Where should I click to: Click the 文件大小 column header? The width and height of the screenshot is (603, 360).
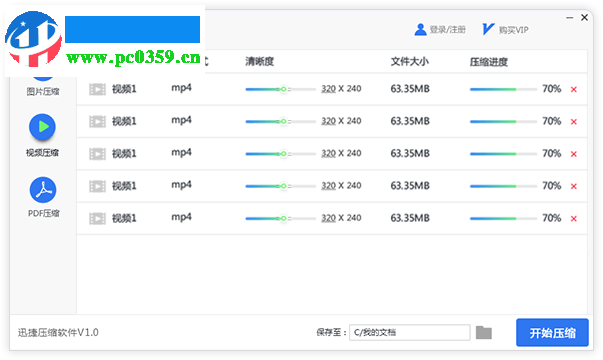click(410, 62)
